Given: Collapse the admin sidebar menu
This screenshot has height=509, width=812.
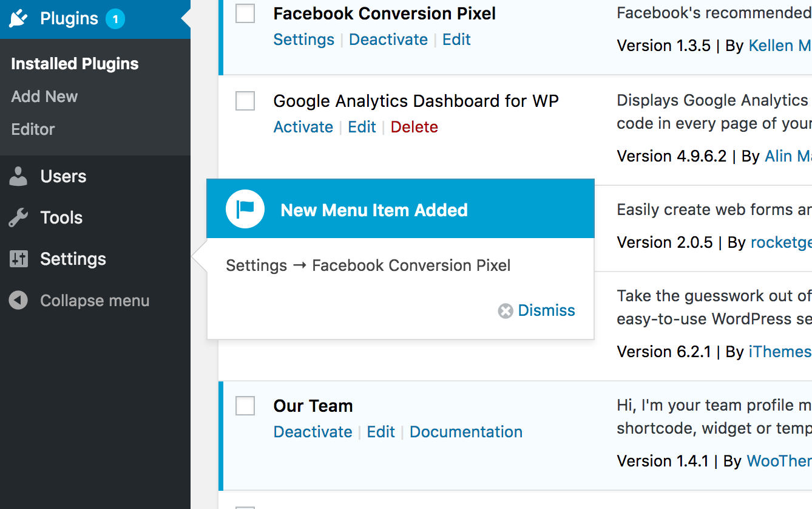Looking at the screenshot, I should pos(94,301).
